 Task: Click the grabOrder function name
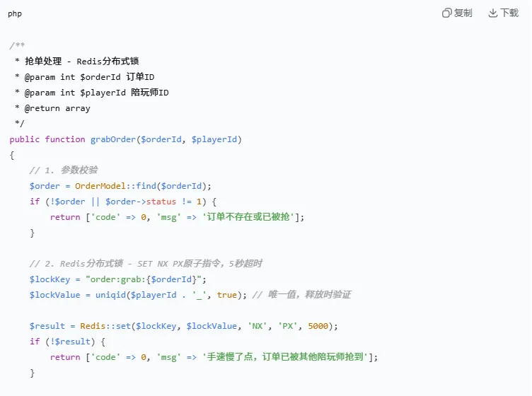113,139
